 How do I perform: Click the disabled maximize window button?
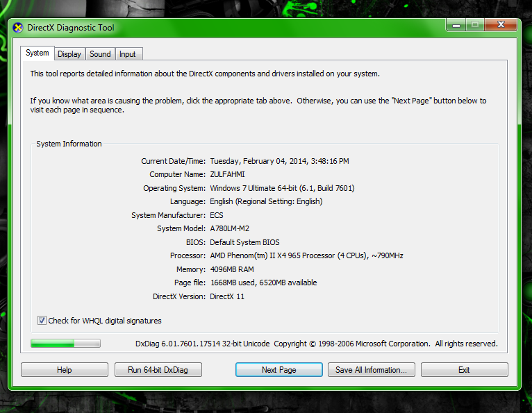pyautogui.click(x=475, y=25)
